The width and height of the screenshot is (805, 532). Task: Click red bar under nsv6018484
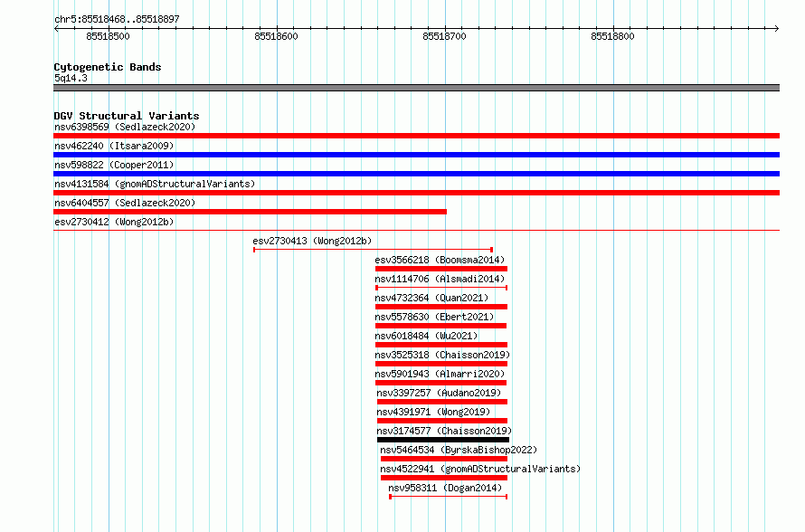(441, 345)
